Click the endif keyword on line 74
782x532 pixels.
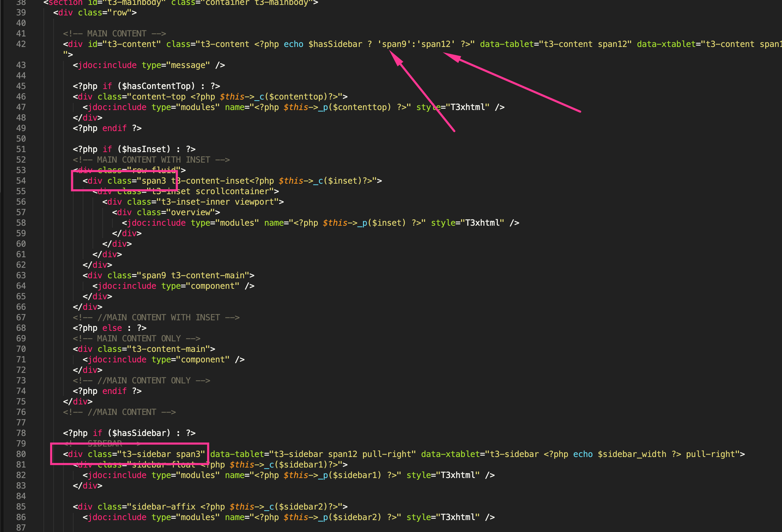(x=114, y=391)
